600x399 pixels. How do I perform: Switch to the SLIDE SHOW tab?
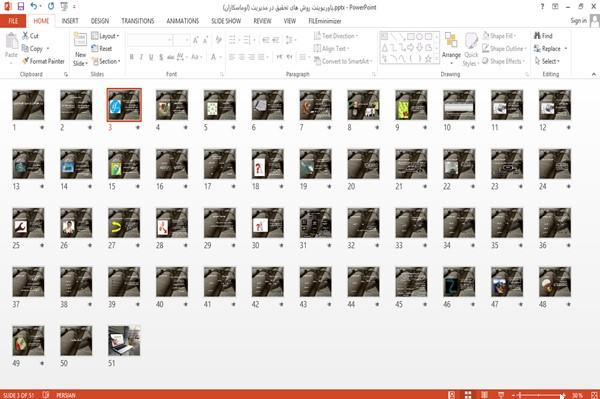click(x=226, y=21)
